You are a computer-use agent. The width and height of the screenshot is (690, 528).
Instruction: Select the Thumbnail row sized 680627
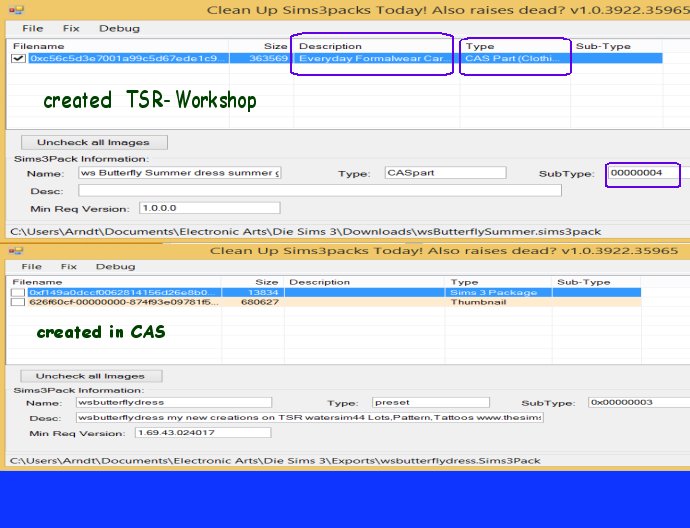pyautogui.click(x=300, y=302)
